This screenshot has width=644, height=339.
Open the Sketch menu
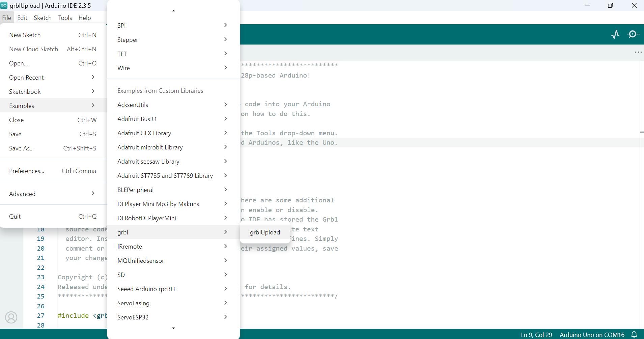click(43, 18)
